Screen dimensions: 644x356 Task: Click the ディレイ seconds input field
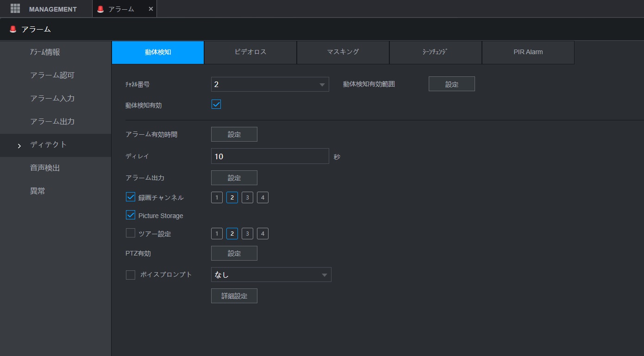(270, 156)
